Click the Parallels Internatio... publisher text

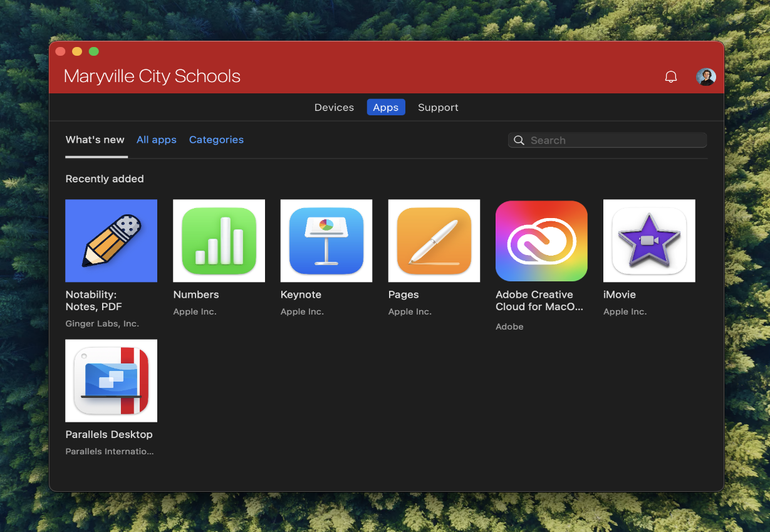(x=110, y=451)
